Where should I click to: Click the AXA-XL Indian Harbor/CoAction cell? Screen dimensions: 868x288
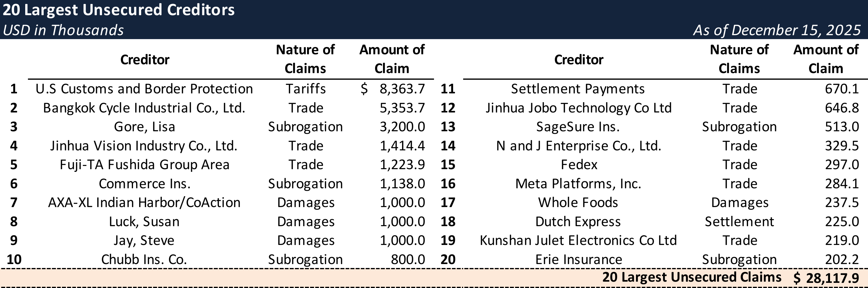click(144, 203)
